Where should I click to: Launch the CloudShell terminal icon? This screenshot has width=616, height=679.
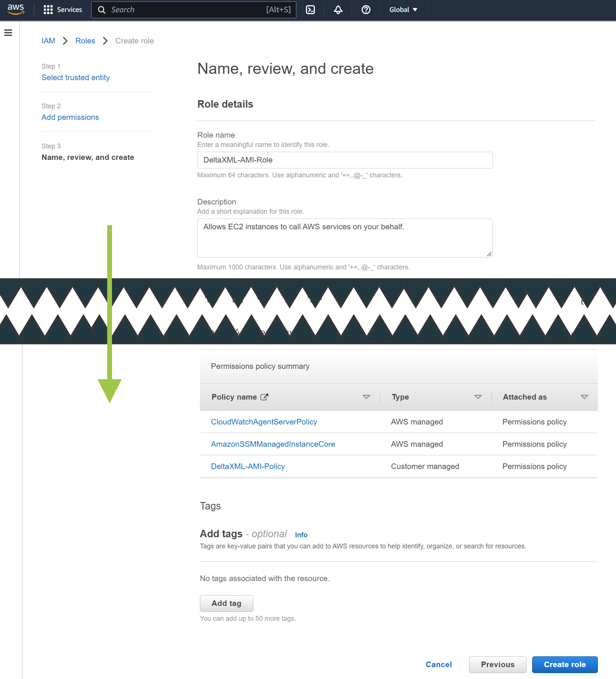(x=310, y=10)
